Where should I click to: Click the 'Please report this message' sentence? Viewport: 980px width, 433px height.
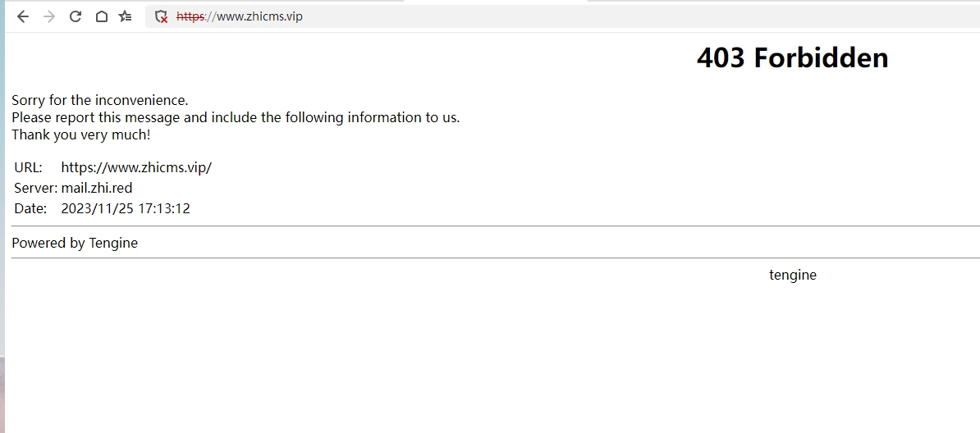click(236, 117)
